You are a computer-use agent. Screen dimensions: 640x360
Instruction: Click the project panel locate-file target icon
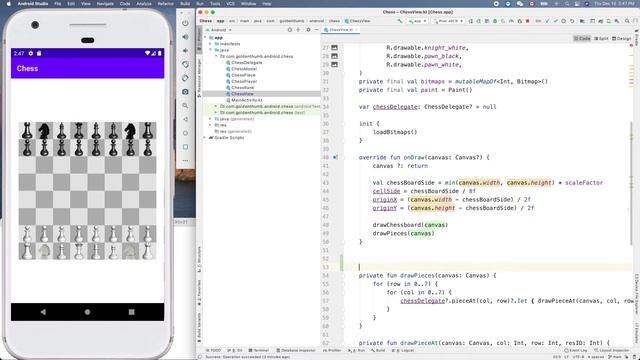[x=290, y=30]
